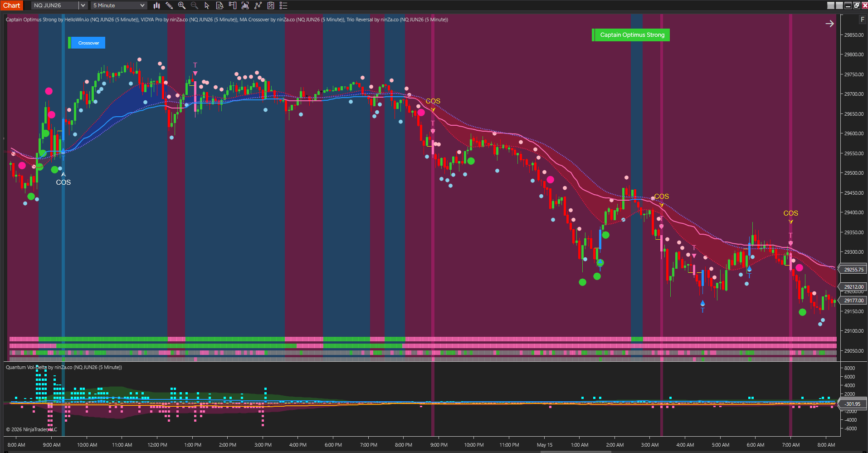Image resolution: width=868 pixels, height=453 pixels.
Task: Click the 29850.00 price axis label
Action: [x=853, y=35]
